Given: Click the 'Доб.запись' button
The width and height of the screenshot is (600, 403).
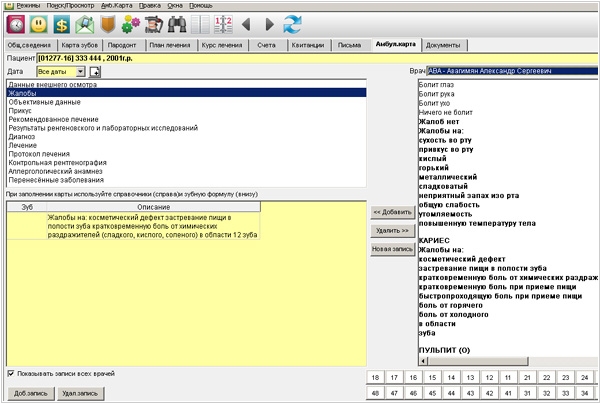Looking at the screenshot, I should coord(31,393).
